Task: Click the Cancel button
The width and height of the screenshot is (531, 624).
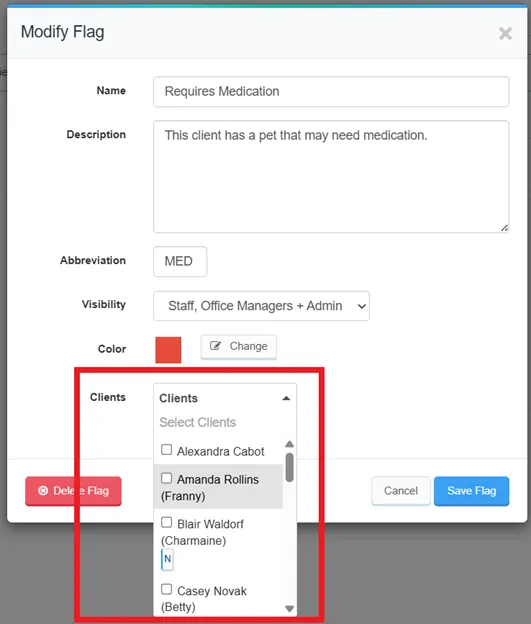Action: [401, 491]
